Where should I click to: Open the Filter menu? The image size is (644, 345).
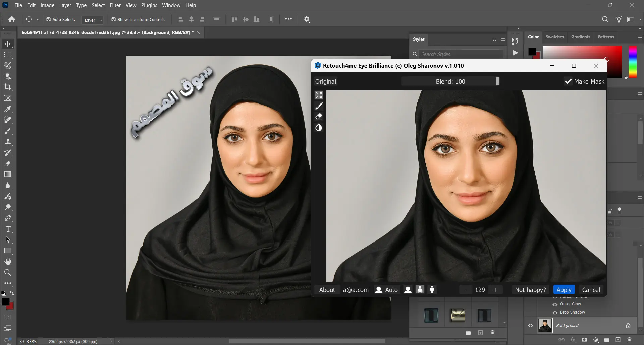(115, 5)
